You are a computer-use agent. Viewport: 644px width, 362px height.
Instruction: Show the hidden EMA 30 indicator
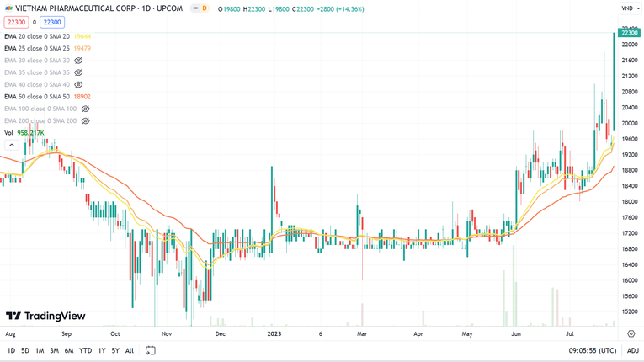(x=78, y=61)
